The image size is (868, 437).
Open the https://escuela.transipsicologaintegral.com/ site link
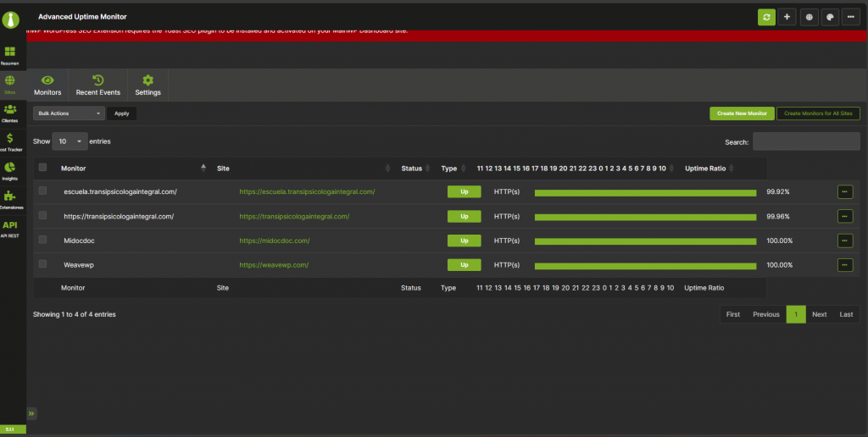tap(307, 192)
